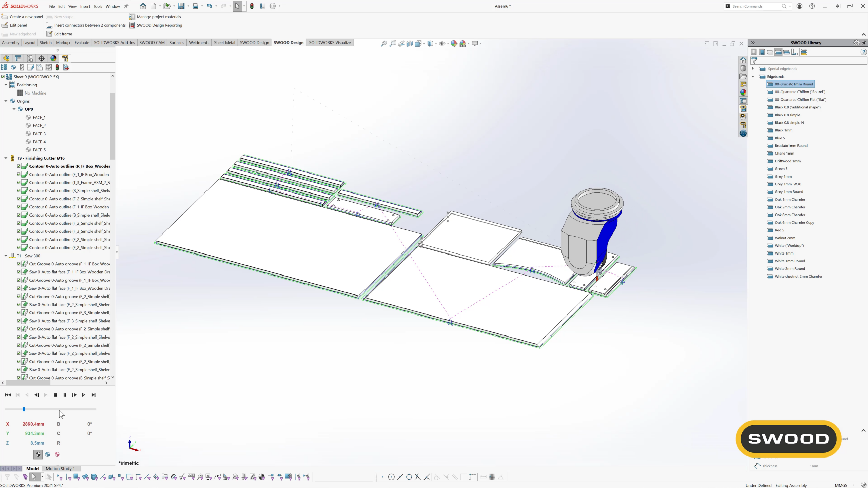Click the Manage project materials icon

(x=132, y=17)
